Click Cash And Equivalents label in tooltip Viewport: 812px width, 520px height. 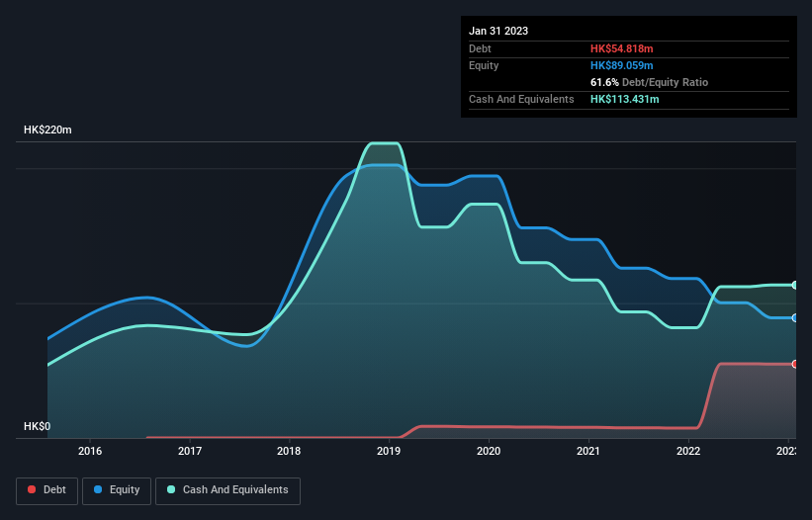click(521, 99)
